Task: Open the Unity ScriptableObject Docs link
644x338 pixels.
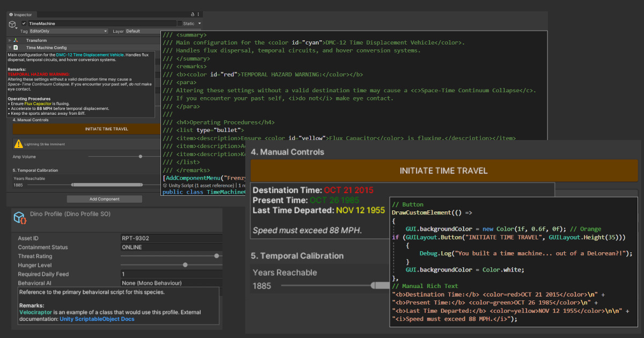Action: (x=97, y=319)
